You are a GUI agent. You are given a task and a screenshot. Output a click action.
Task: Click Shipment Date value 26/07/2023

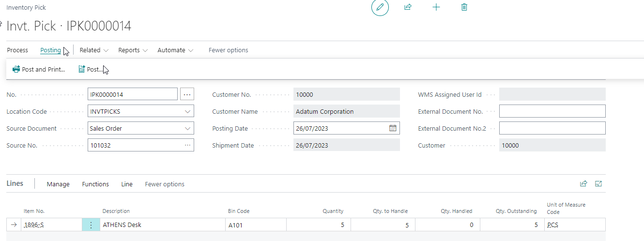point(347,145)
